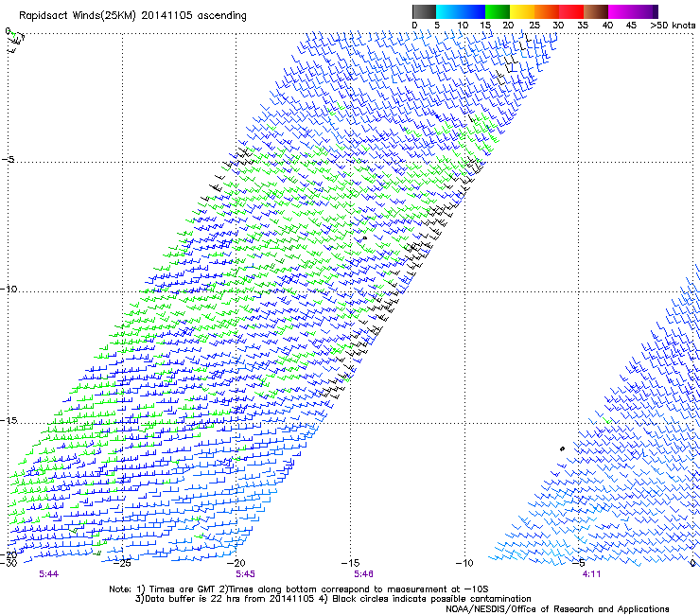
Task: Click the '-10' longitude label on bottom axis
Action: pos(464,563)
